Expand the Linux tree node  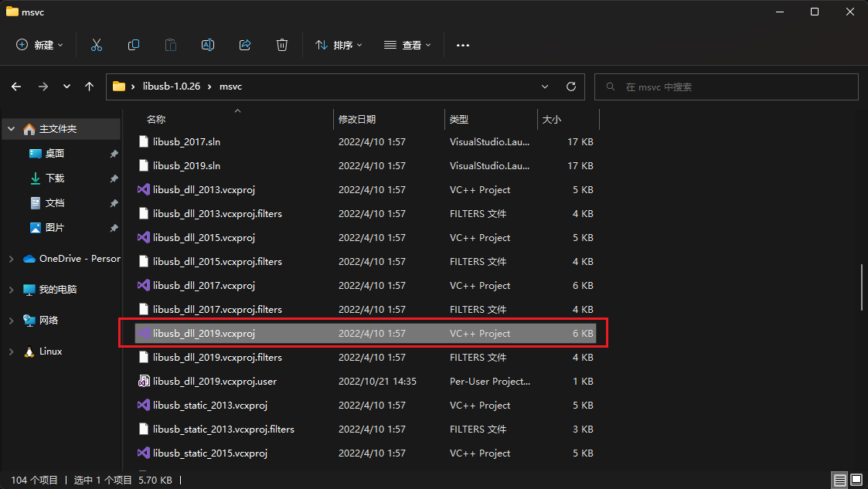tap(11, 351)
